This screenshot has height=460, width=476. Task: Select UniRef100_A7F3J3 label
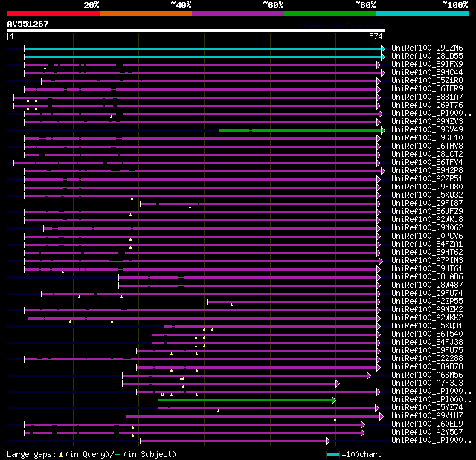pos(427,383)
